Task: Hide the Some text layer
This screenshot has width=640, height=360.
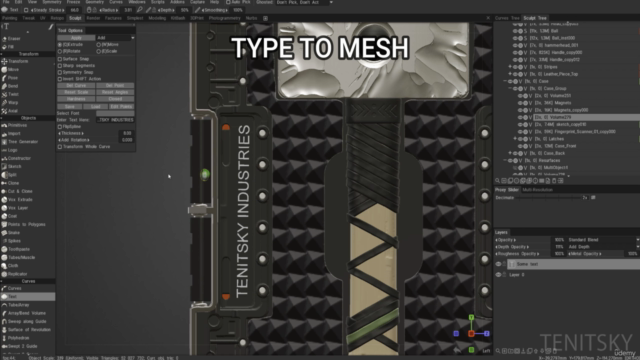Action: pos(498,264)
